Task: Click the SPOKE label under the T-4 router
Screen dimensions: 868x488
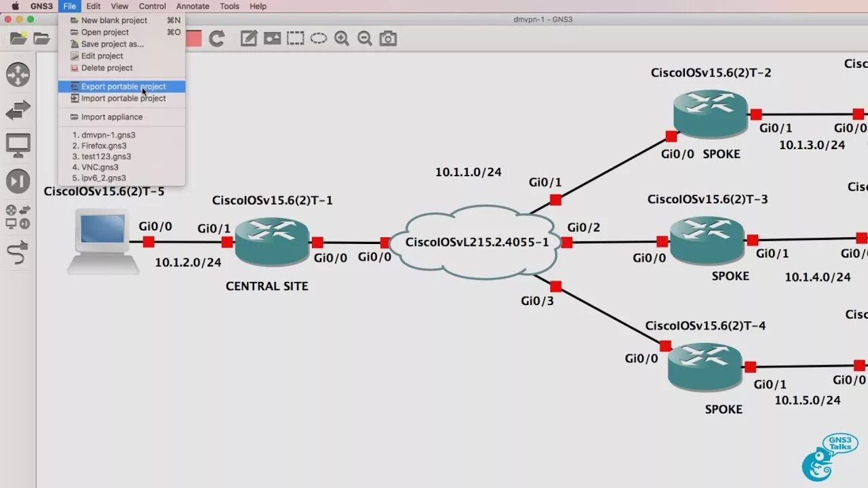Action: pyautogui.click(x=724, y=409)
